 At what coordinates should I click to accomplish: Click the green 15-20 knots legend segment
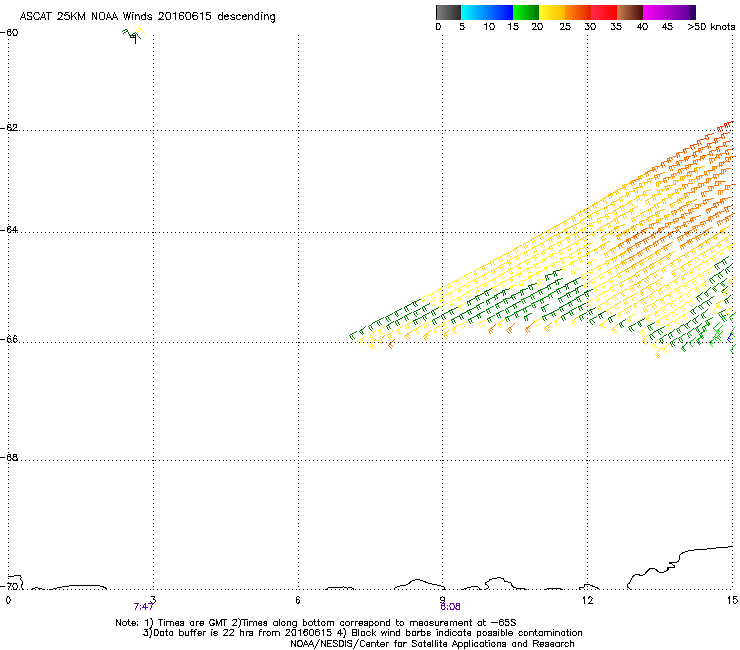[526, 12]
